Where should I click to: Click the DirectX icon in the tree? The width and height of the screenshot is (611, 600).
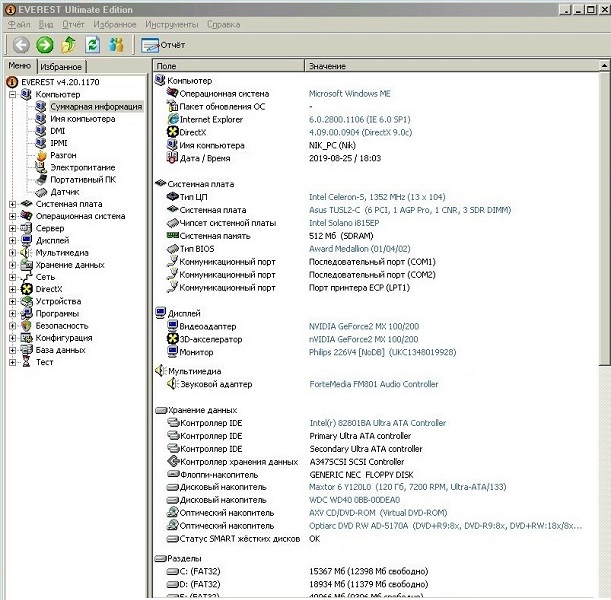(26, 289)
